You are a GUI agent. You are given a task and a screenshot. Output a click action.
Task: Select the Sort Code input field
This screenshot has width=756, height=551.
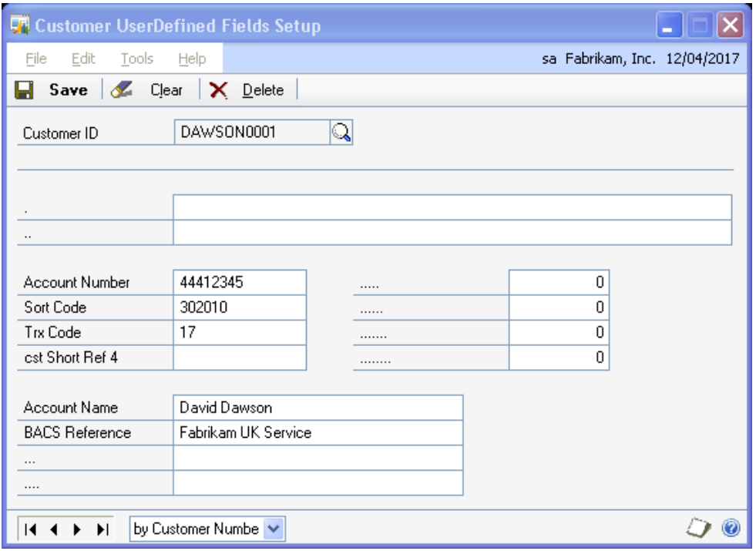point(240,307)
